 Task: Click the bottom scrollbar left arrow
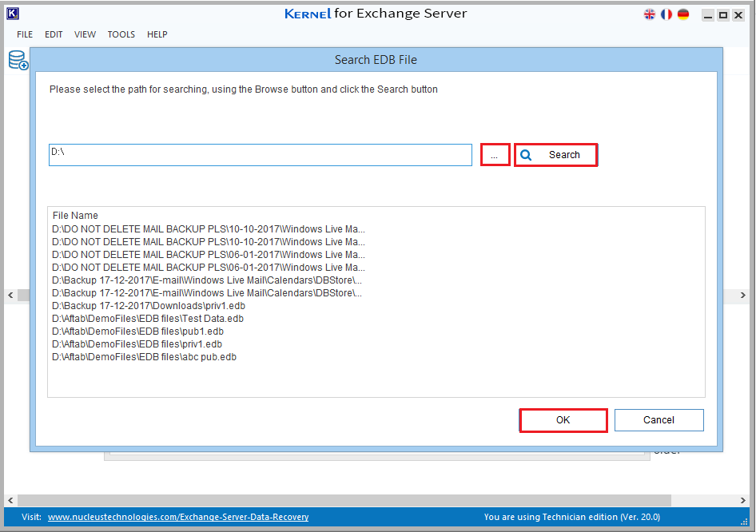click(x=10, y=500)
